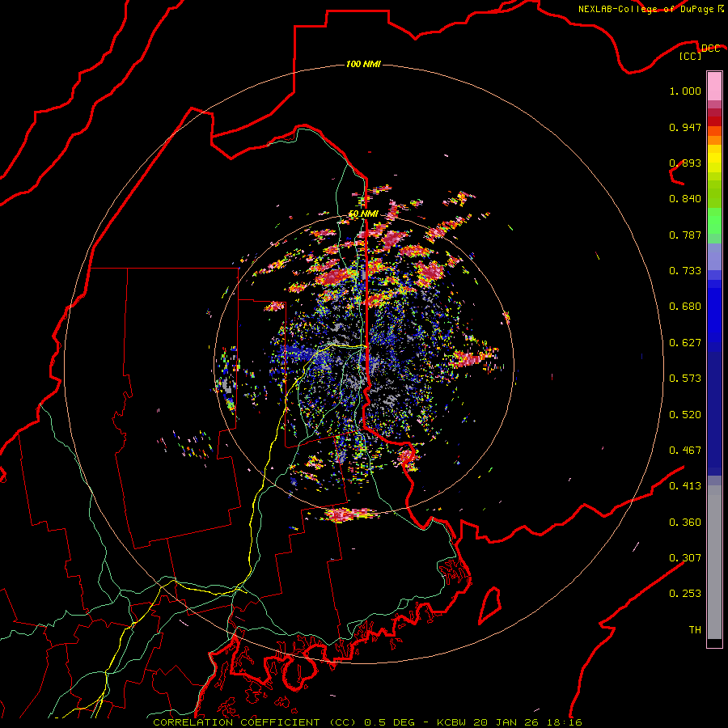Select the 0.307 color scale value
Image resolution: width=728 pixels, height=728 pixels.
[x=685, y=558]
